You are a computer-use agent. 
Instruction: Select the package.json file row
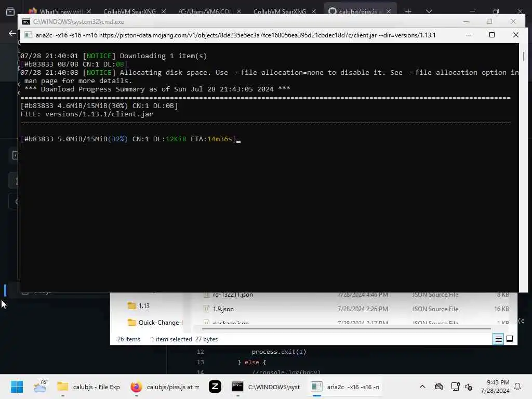pyautogui.click(x=356, y=322)
